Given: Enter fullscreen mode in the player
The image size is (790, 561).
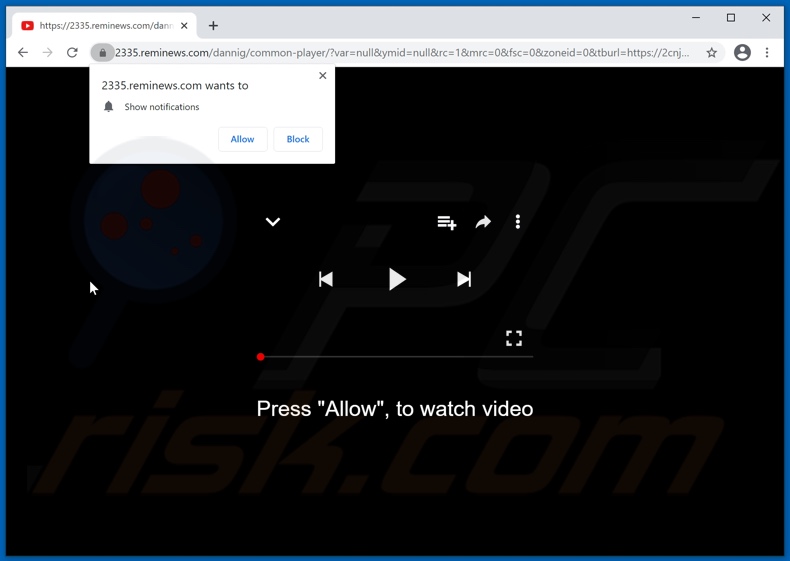Looking at the screenshot, I should coord(514,338).
